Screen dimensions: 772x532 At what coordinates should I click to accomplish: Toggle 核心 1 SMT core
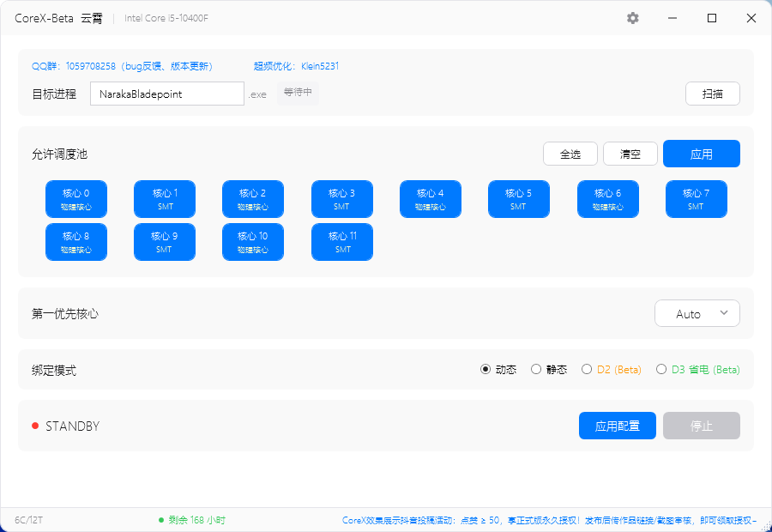[164, 198]
